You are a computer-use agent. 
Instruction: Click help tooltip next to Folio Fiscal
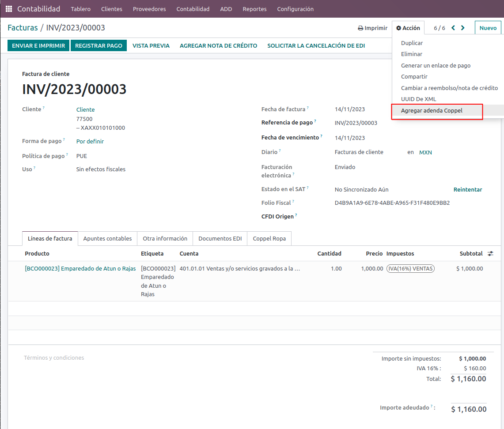[293, 202]
